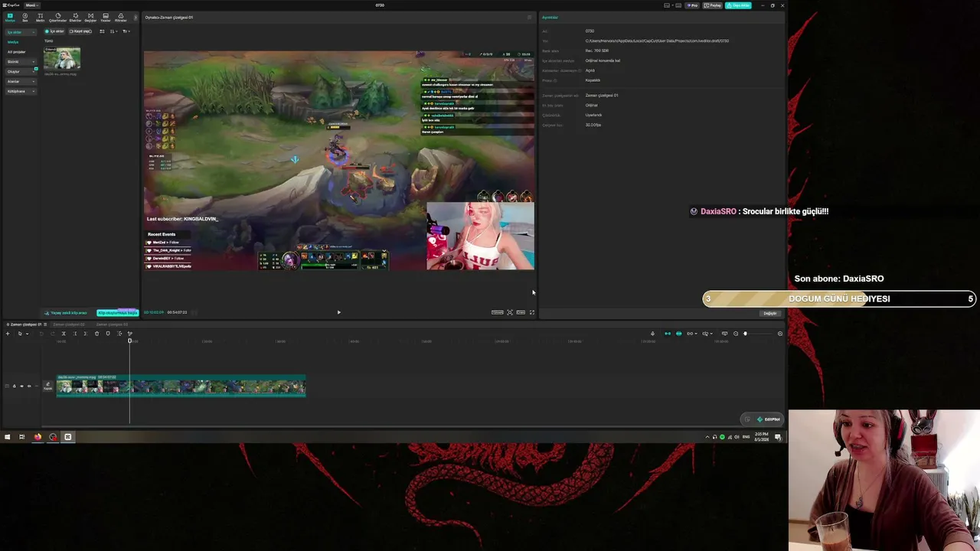Click the cyan Klip oluşturmaya başla button

pos(117,312)
